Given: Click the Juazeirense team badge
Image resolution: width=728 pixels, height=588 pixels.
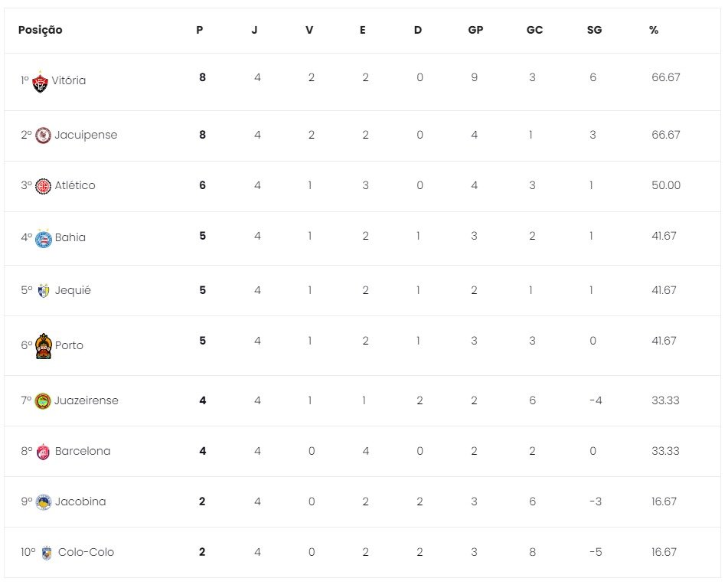Looking at the screenshot, I should 44,400.
